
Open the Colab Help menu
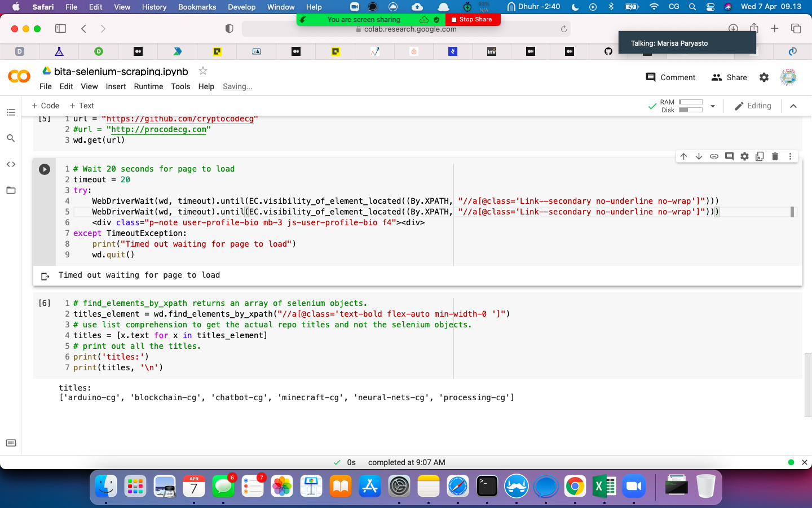click(206, 86)
